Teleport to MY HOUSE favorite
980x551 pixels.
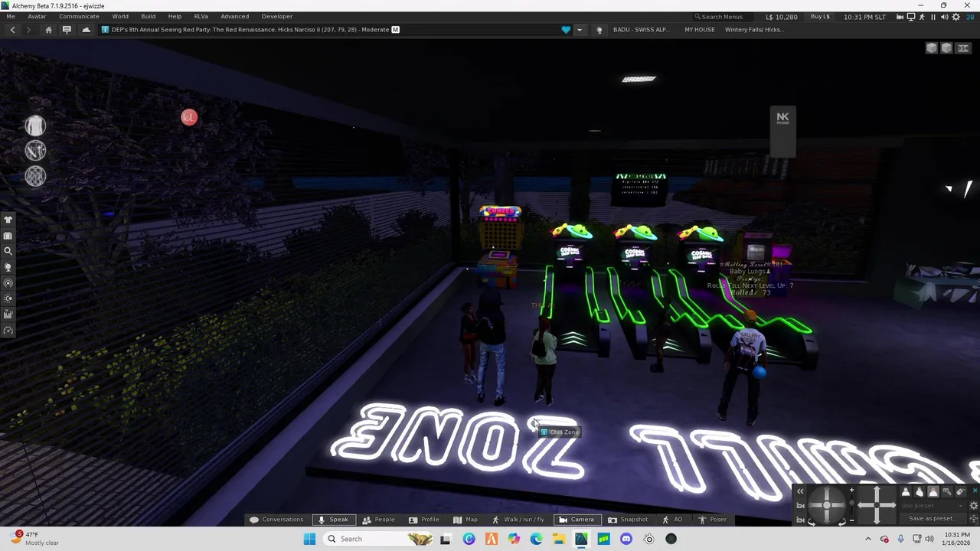point(700,30)
